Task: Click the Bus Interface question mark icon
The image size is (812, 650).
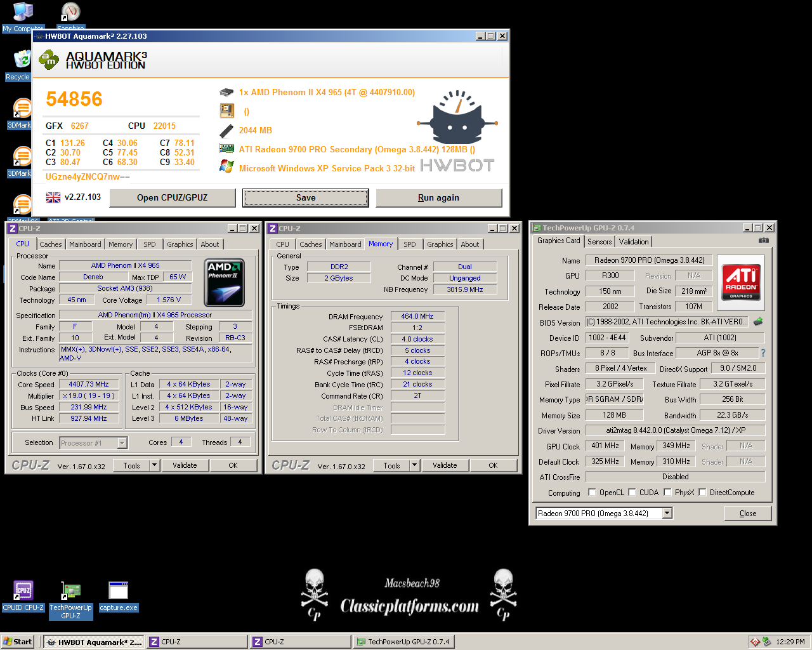Action: pyautogui.click(x=763, y=353)
